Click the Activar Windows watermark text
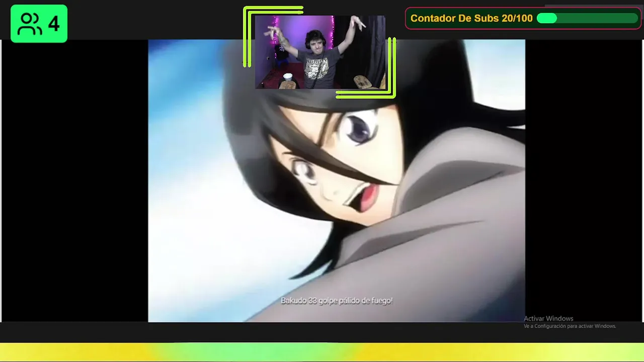 tap(548, 319)
